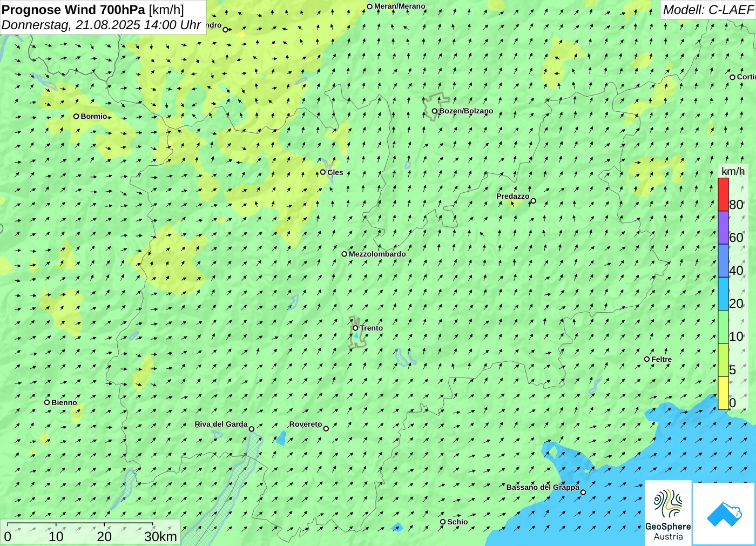The height and width of the screenshot is (546, 756).
Task: Click the Predazzo location marker
Action: coord(533,201)
